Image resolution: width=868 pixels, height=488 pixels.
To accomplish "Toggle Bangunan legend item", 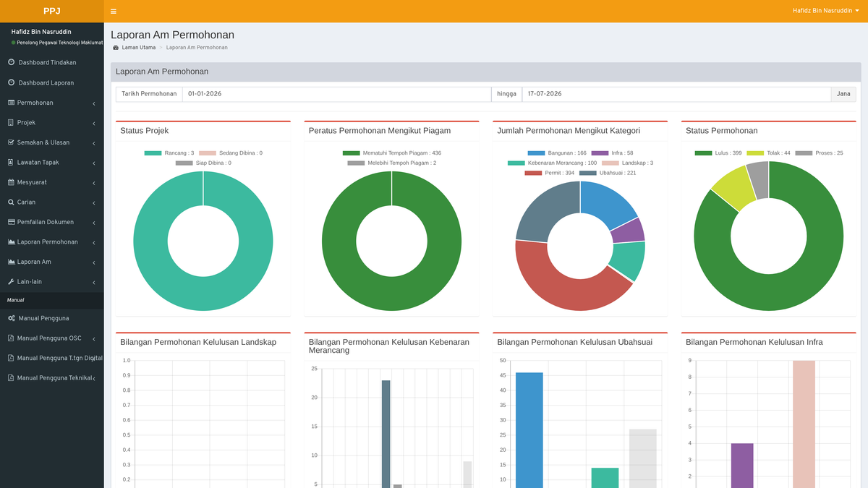I will 557,153.
